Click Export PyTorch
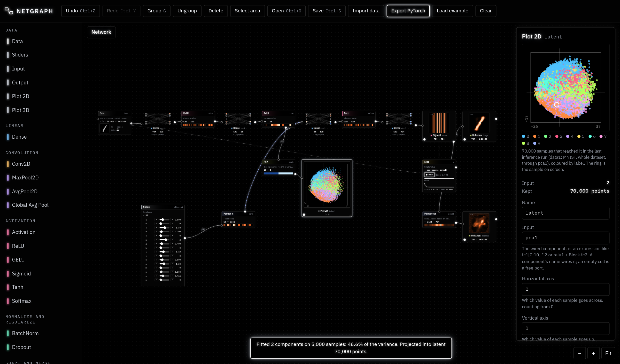Image resolution: width=620 pixels, height=364 pixels. click(x=408, y=11)
